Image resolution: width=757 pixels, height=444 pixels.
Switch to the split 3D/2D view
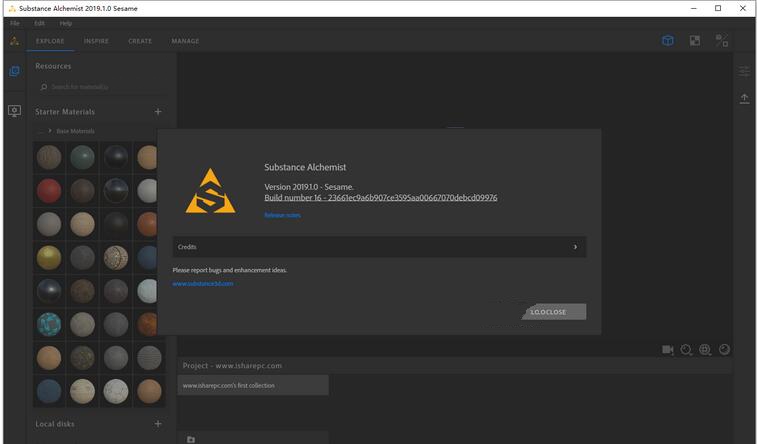[x=722, y=41]
